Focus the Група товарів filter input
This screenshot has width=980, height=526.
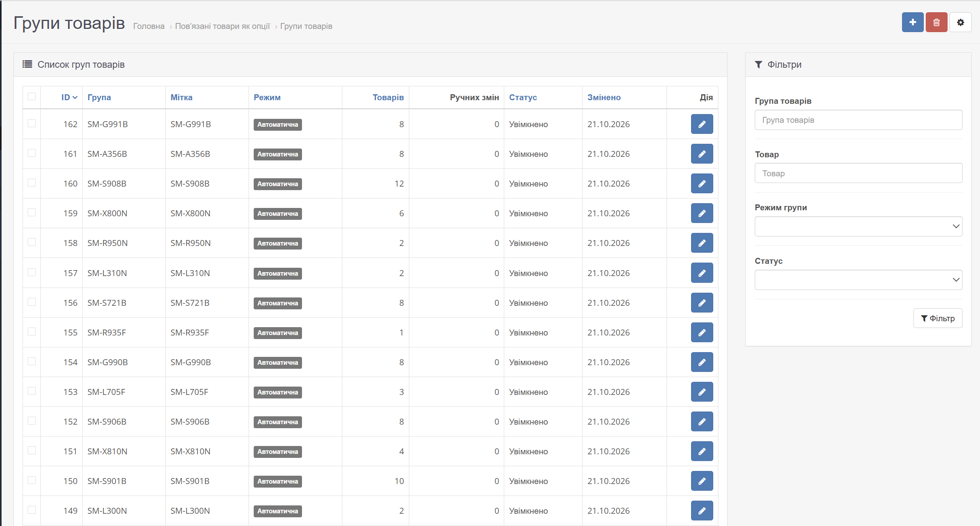pyautogui.click(x=858, y=120)
